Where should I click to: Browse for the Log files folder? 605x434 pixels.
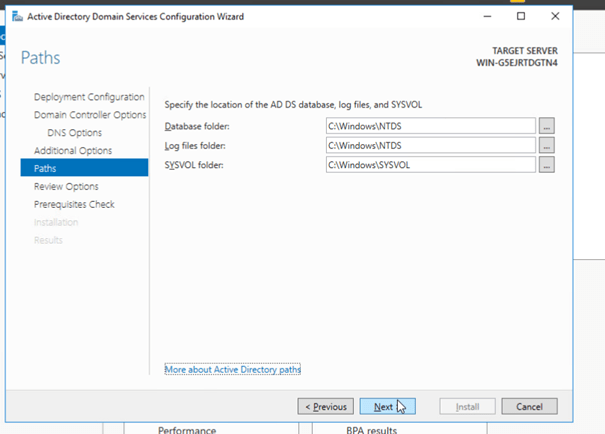[546, 145]
